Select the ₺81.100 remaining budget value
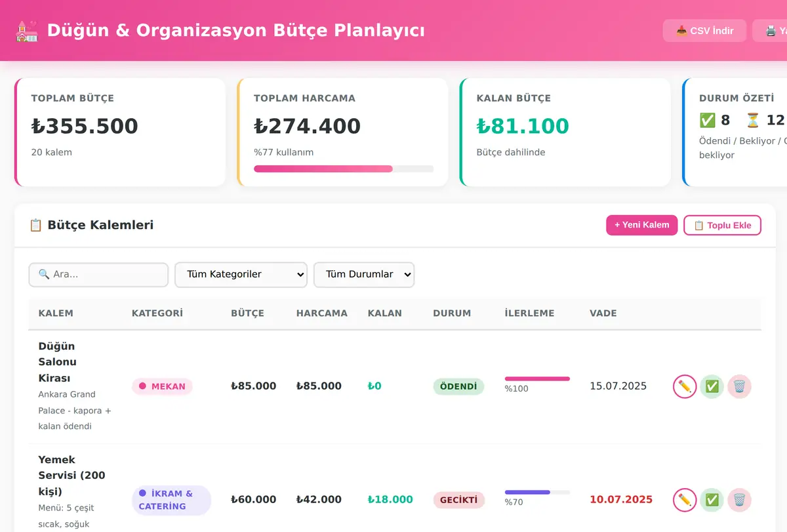The height and width of the screenshot is (532, 787). pos(523,126)
